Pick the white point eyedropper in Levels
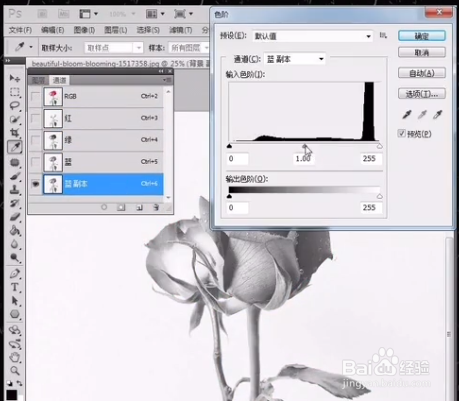This screenshot has width=459, height=401. [x=437, y=115]
